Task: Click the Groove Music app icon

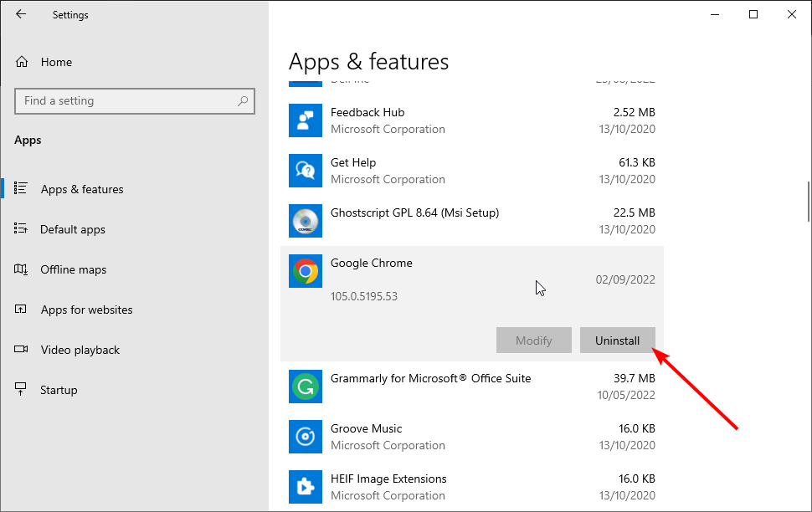Action: (x=306, y=437)
